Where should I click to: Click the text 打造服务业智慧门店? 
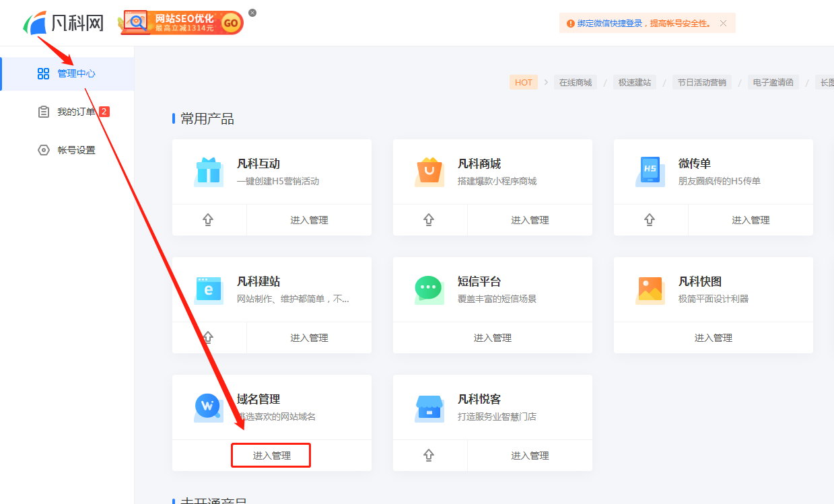coord(497,417)
